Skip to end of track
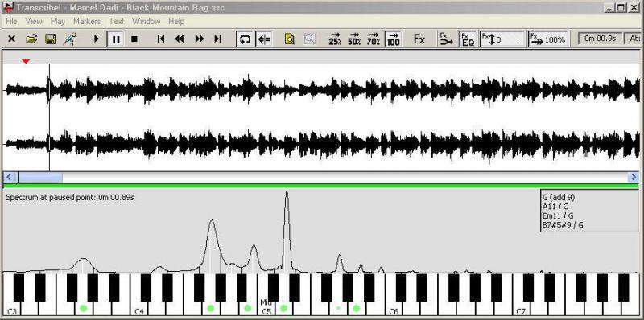The height and width of the screenshot is (320, 644). (x=217, y=39)
